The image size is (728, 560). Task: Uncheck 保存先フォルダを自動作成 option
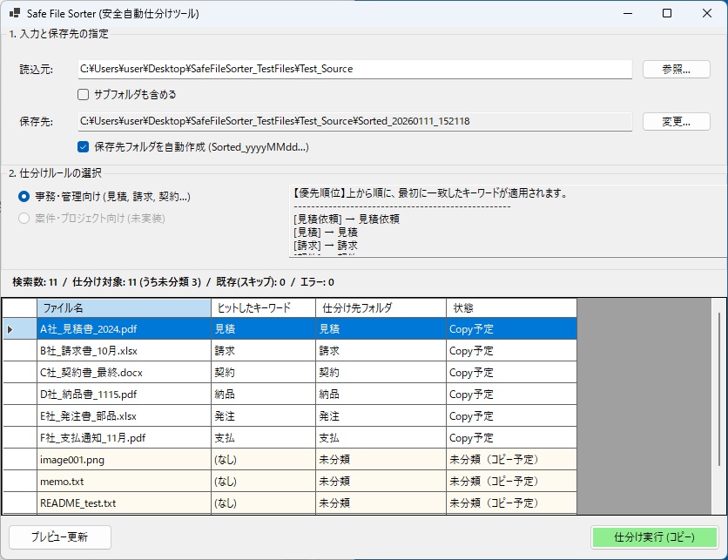tap(83, 147)
